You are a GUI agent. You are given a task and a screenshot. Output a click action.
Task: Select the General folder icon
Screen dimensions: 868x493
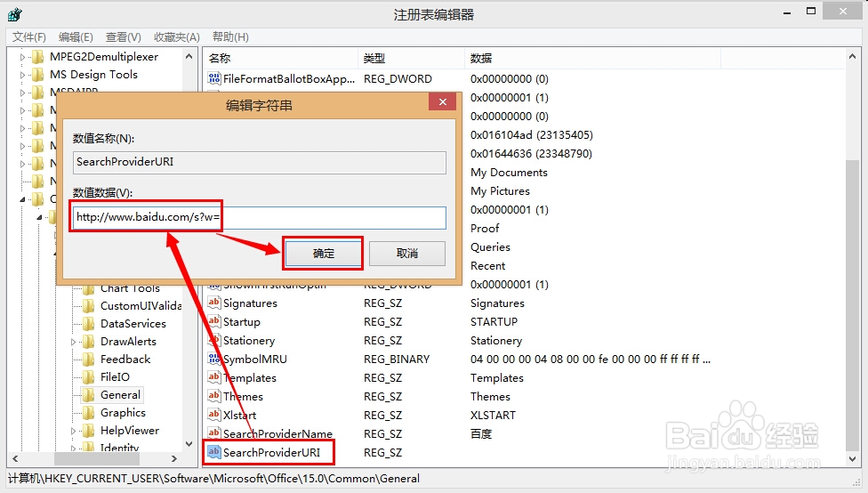[x=89, y=394]
